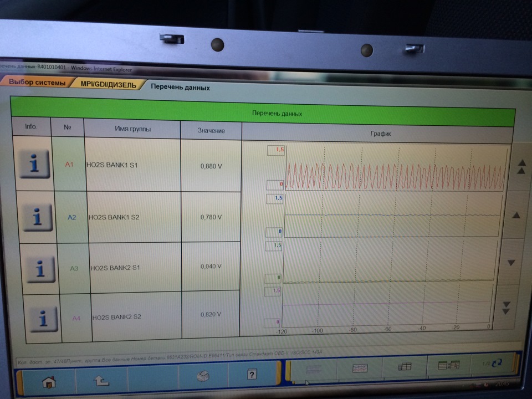532x399 pixels.
Task: Jump to bottom with double down arrow
Action: tap(505, 308)
